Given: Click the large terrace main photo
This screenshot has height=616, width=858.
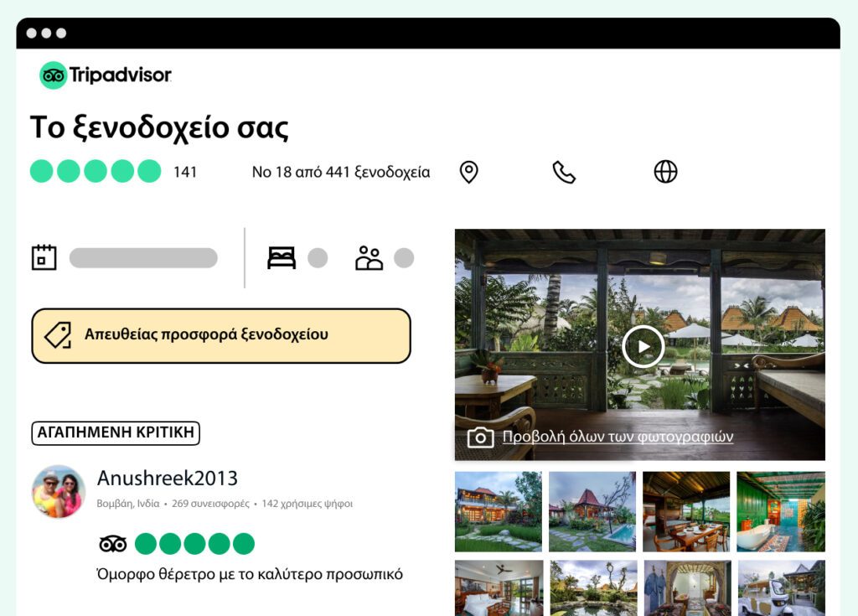Looking at the screenshot, I should (639, 344).
